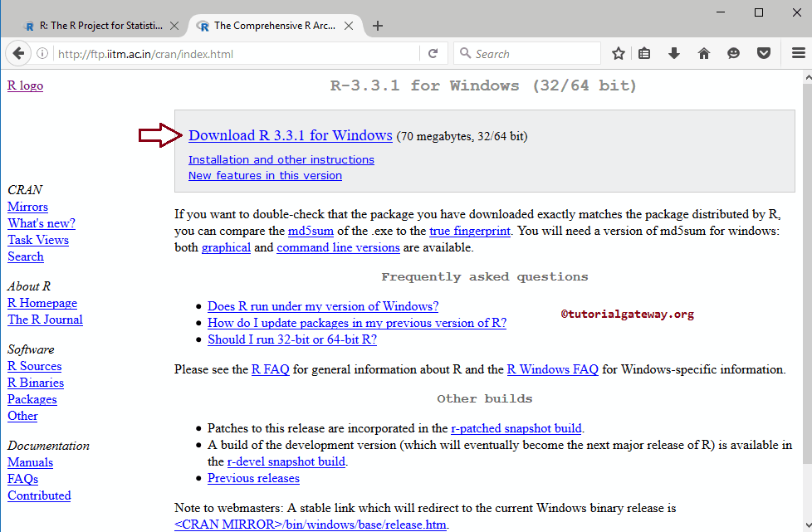Open Does R run under my version of Windows?
The width and height of the screenshot is (812, 532).
[323, 306]
